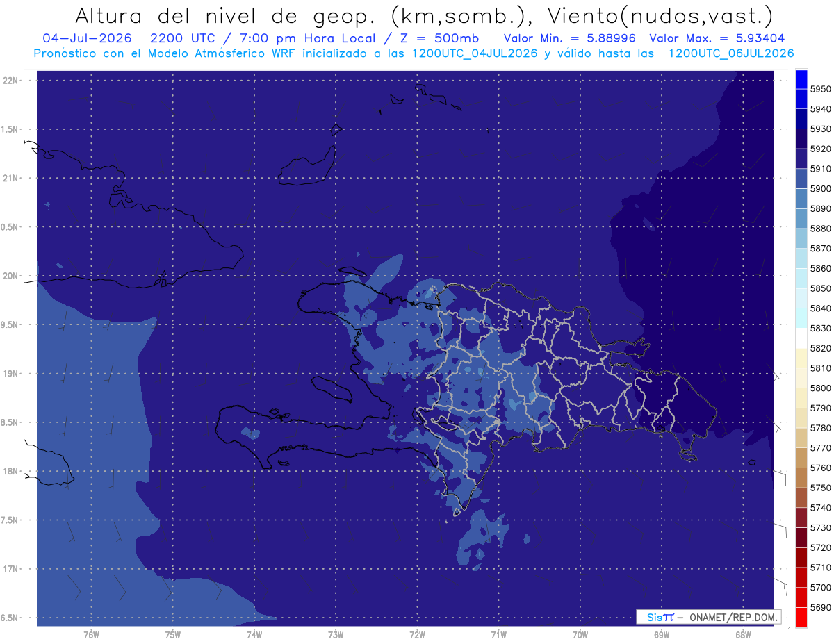Click the bright blue top legend swatch
This screenshot has width=834, height=644.
tap(801, 79)
